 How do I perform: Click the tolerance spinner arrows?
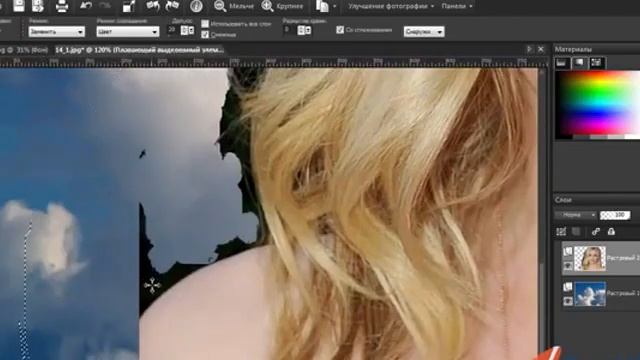pyautogui.click(x=184, y=30)
